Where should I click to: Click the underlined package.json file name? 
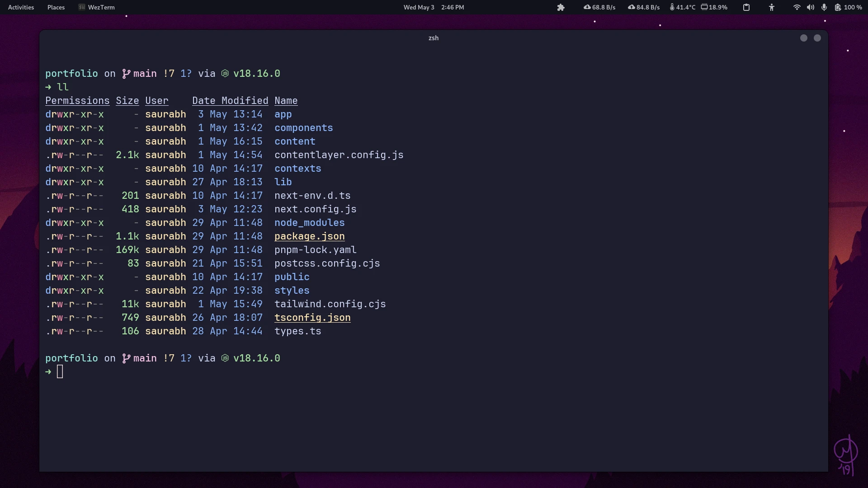pyautogui.click(x=310, y=236)
